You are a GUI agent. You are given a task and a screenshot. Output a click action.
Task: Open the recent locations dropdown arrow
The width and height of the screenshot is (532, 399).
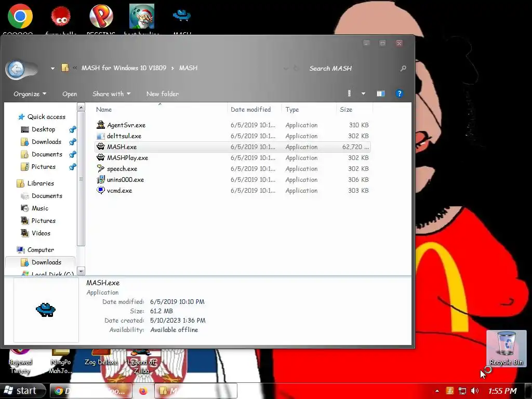coord(52,68)
